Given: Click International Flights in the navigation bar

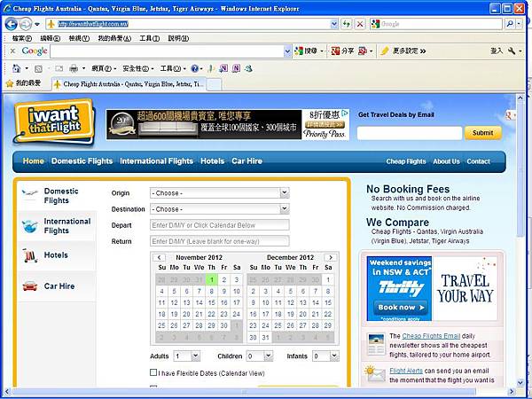Looking at the screenshot, I should pyautogui.click(x=156, y=161).
